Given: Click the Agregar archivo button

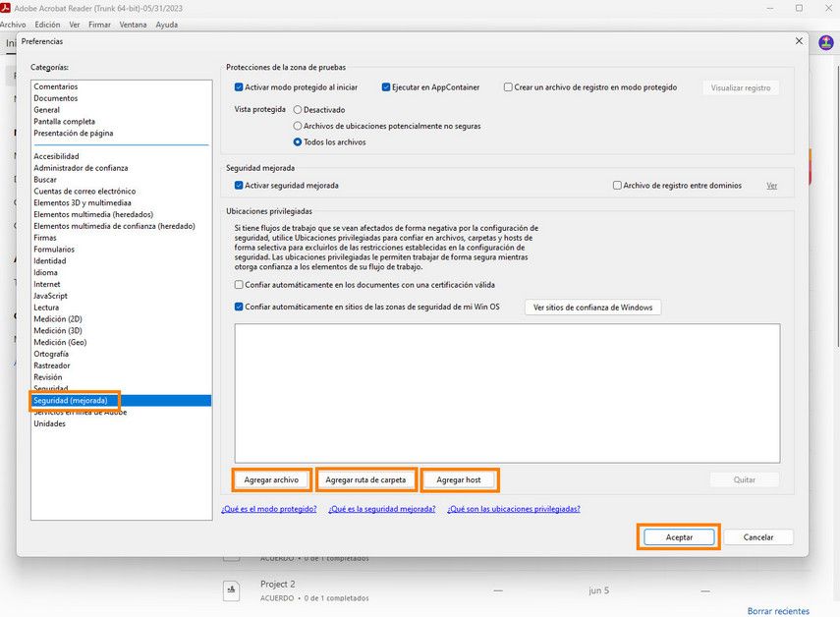Looking at the screenshot, I should click(271, 479).
